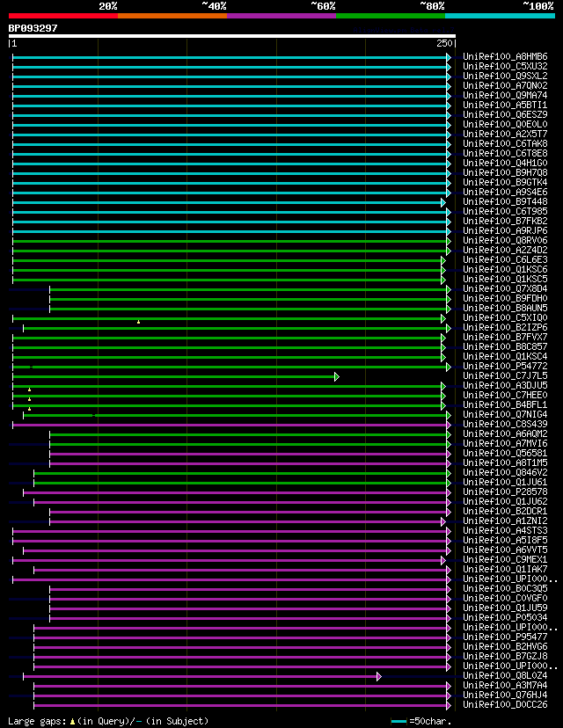Select the UniRef100_Q1KSC5 label
The image size is (563, 728).
click(x=505, y=279)
